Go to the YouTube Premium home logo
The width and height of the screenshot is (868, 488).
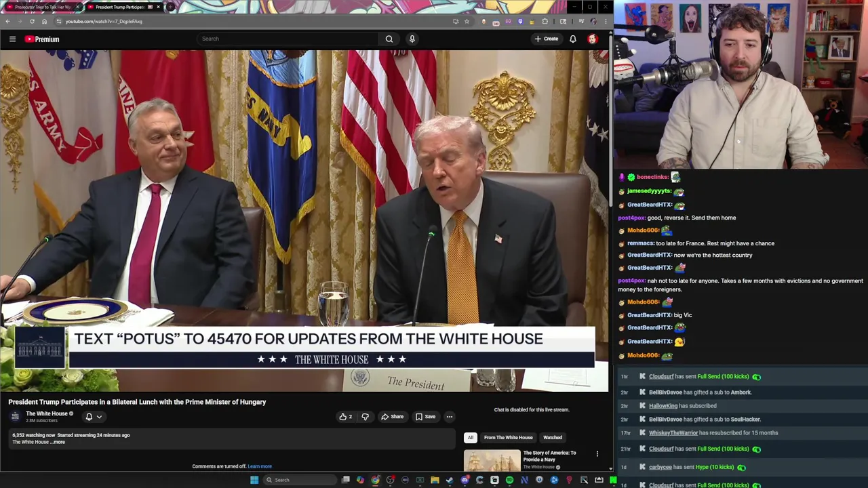point(42,39)
